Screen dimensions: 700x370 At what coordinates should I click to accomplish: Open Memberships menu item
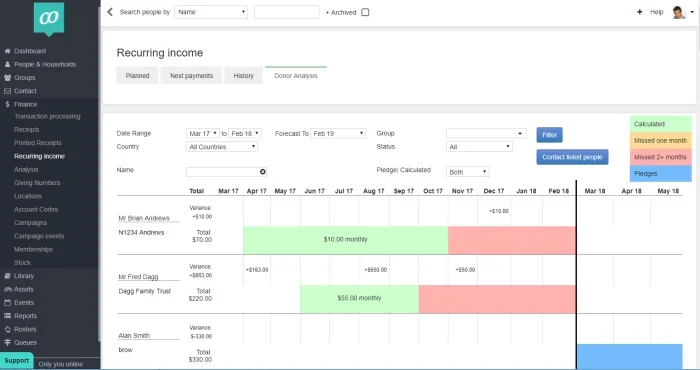(x=33, y=250)
